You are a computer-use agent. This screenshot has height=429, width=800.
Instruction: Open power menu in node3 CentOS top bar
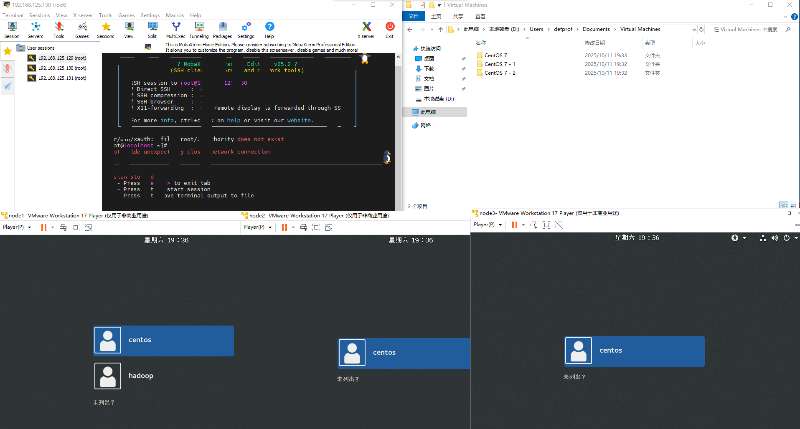pyautogui.click(x=786, y=238)
